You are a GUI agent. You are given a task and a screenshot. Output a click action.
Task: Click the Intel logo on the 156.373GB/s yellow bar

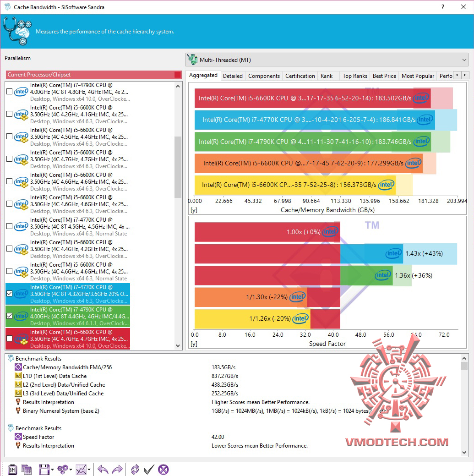(386, 185)
